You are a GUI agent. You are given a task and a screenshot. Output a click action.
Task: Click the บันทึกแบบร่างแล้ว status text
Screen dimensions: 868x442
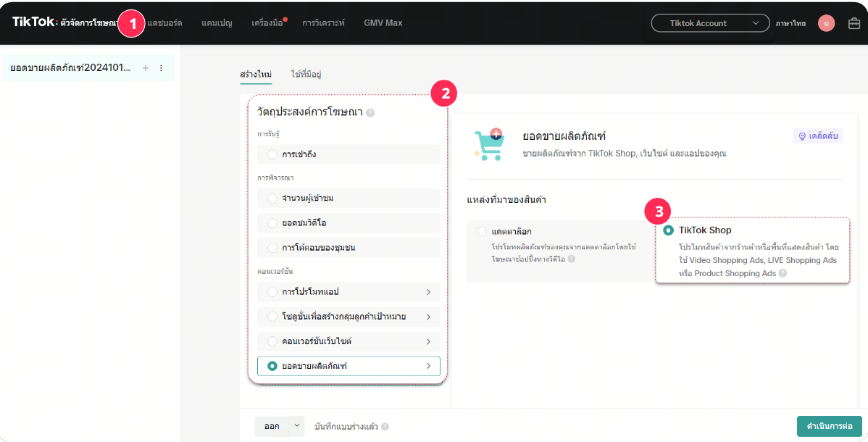[346, 427]
